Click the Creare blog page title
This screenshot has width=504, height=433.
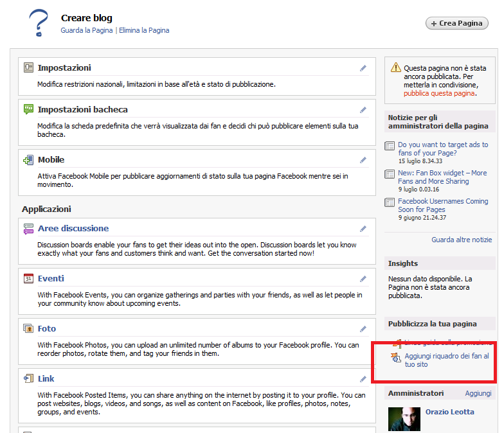coord(86,18)
